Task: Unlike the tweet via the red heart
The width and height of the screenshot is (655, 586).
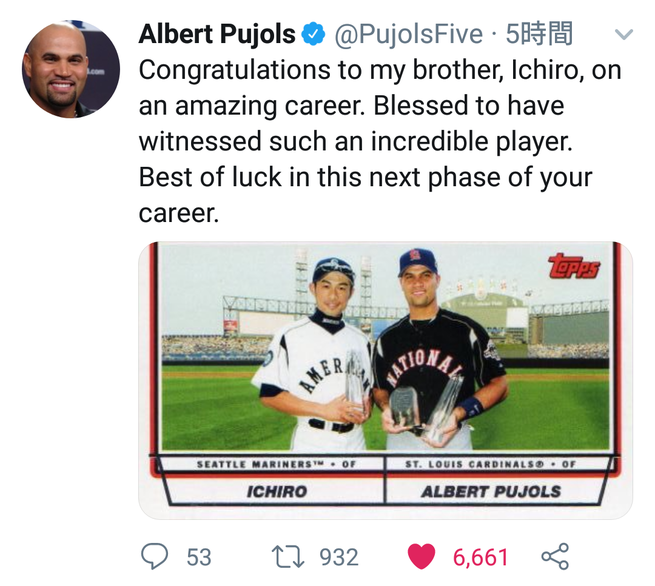Action: [421, 556]
